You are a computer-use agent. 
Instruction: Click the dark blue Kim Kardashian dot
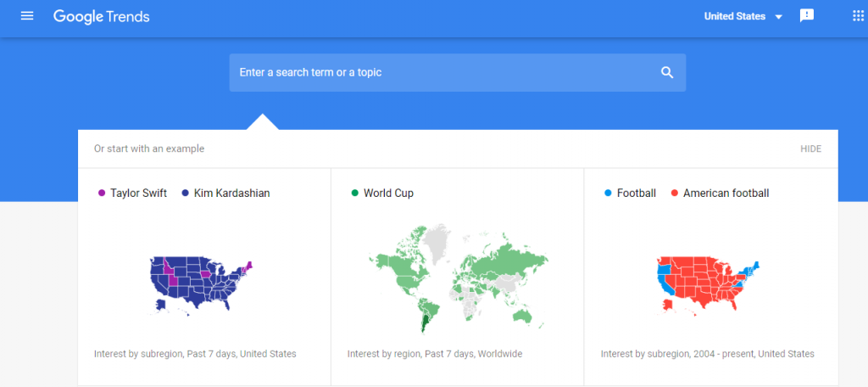click(x=186, y=193)
